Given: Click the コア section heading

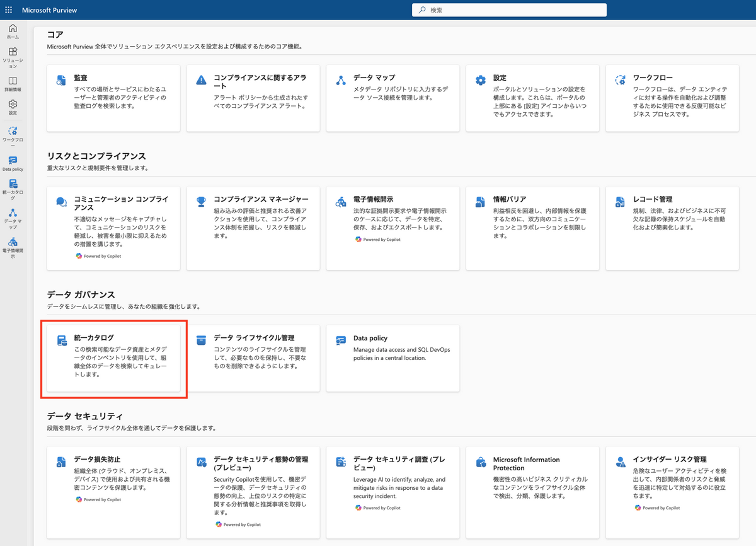Looking at the screenshot, I should coord(55,34).
